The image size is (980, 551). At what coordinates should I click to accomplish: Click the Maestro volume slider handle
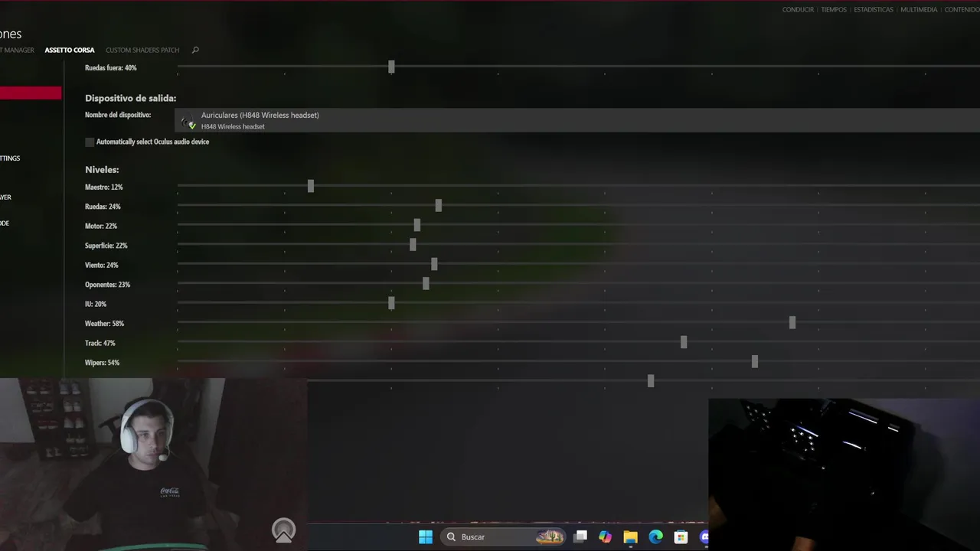pyautogui.click(x=310, y=186)
